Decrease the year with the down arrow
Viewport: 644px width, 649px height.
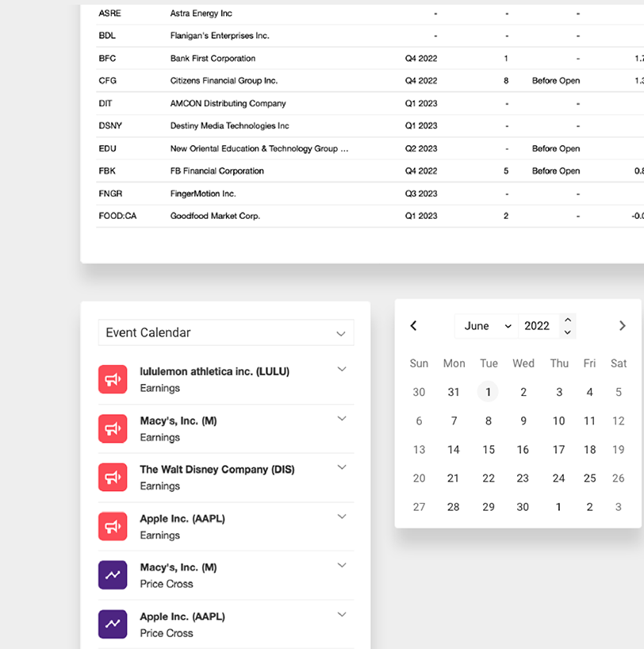point(568,332)
